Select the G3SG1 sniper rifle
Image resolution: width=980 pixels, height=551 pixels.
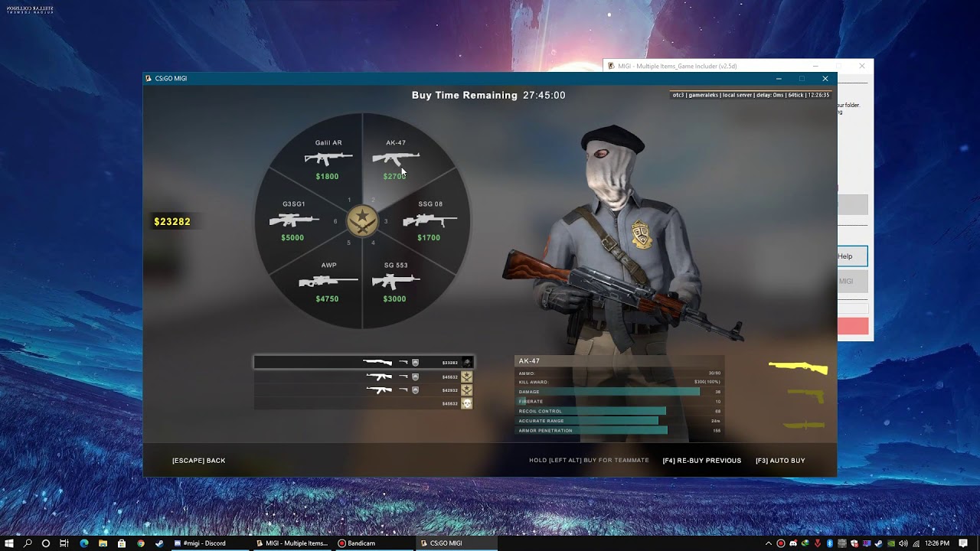point(293,220)
